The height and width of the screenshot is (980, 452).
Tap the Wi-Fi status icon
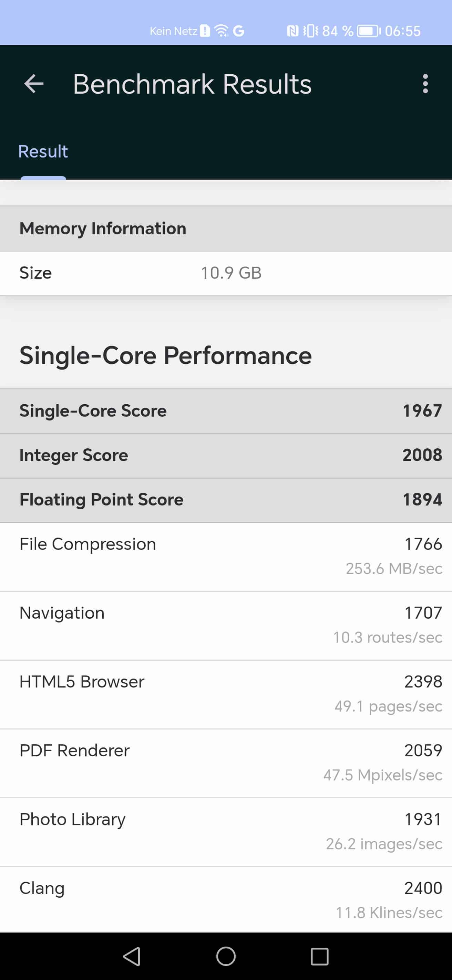(221, 31)
